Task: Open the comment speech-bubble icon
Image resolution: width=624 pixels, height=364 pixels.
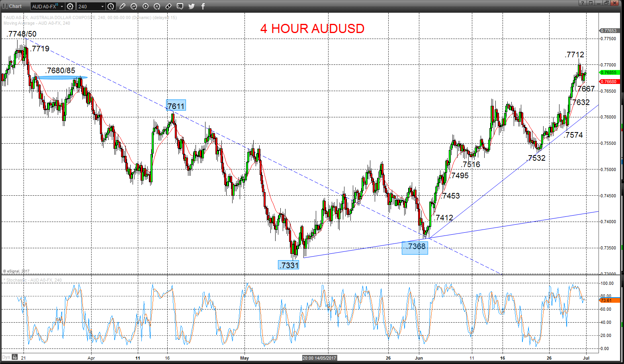Action: [180, 6]
